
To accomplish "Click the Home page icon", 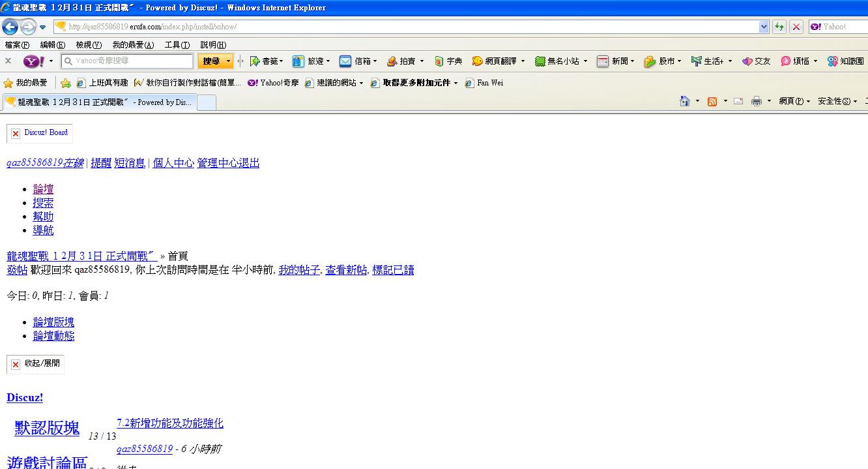I will 684,101.
